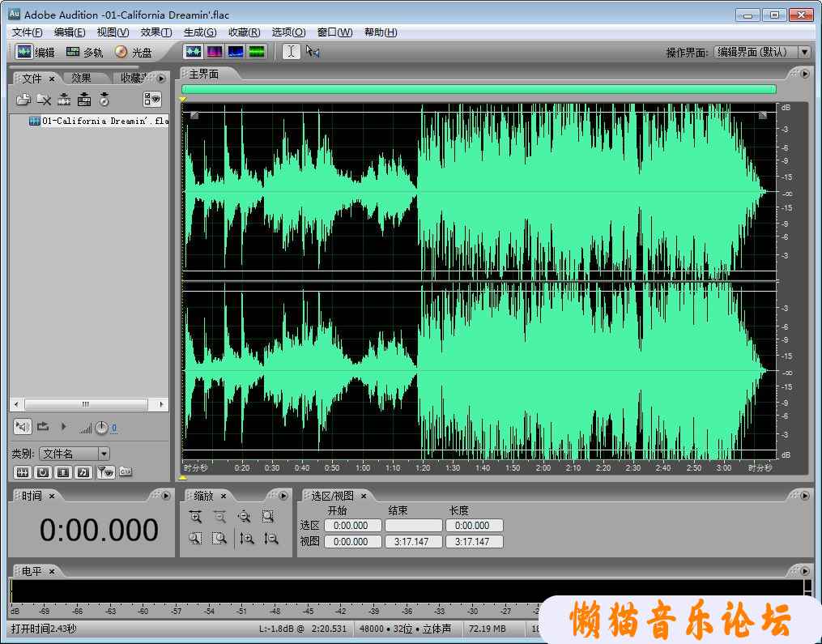Adjust the preview volume knob
The height and width of the screenshot is (644, 822).
(x=101, y=428)
